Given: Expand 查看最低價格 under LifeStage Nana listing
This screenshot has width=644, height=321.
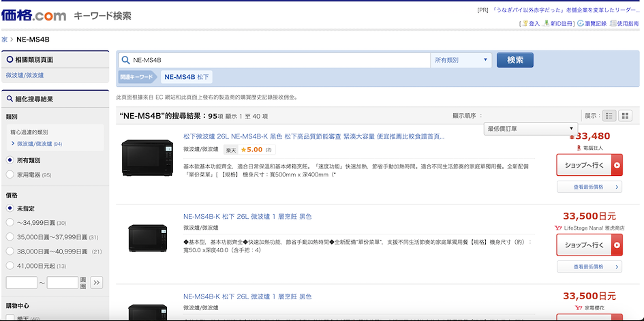Looking at the screenshot, I should click(x=589, y=266).
